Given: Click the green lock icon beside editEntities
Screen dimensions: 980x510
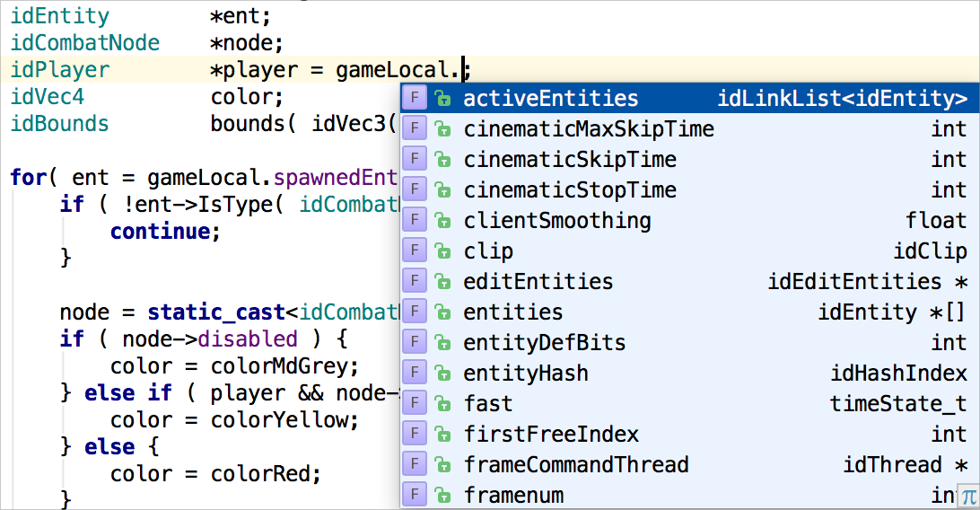Looking at the screenshot, I should (x=442, y=282).
